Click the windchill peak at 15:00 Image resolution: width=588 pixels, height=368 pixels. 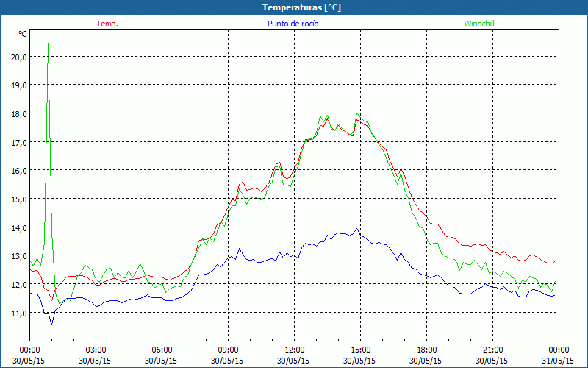pyautogui.click(x=357, y=113)
